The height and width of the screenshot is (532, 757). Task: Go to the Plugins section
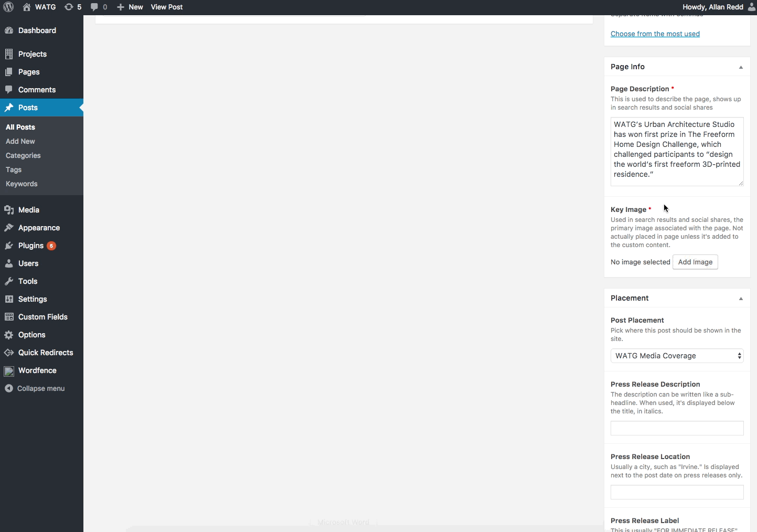click(x=30, y=246)
